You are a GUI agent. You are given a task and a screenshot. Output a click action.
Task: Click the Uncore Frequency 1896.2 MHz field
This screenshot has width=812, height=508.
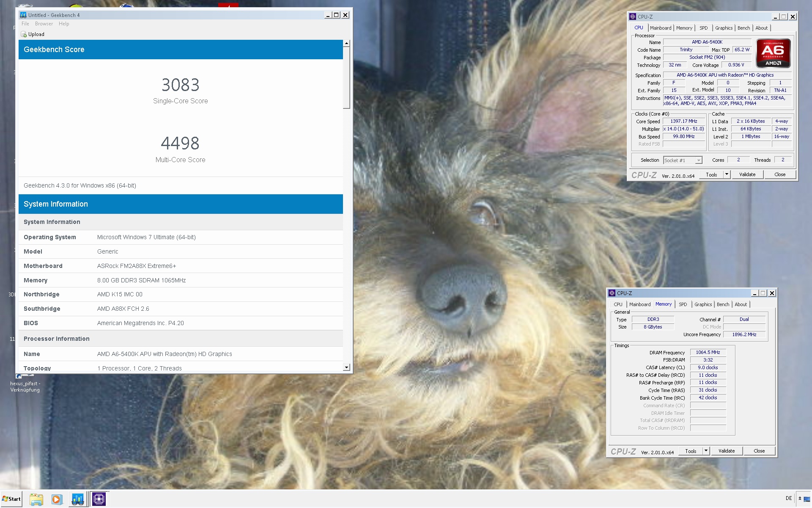[744, 334]
